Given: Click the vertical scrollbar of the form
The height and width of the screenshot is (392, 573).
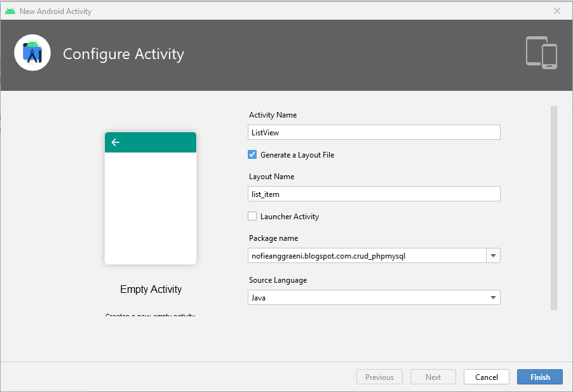Looking at the screenshot, I should tap(554, 208).
